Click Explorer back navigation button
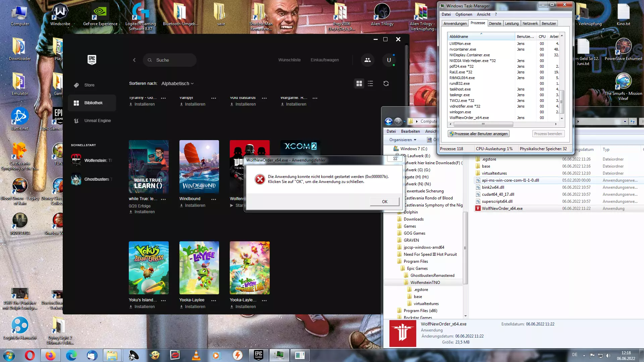This screenshot has height=362, width=644. (x=388, y=121)
